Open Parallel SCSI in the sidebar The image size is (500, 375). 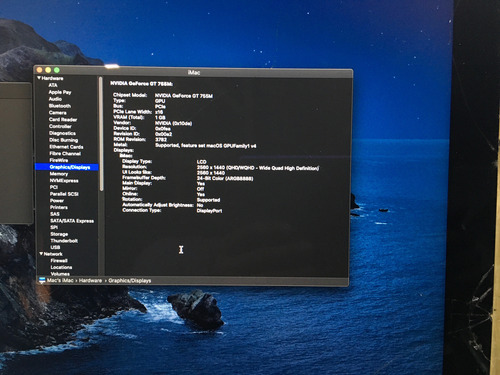point(64,194)
